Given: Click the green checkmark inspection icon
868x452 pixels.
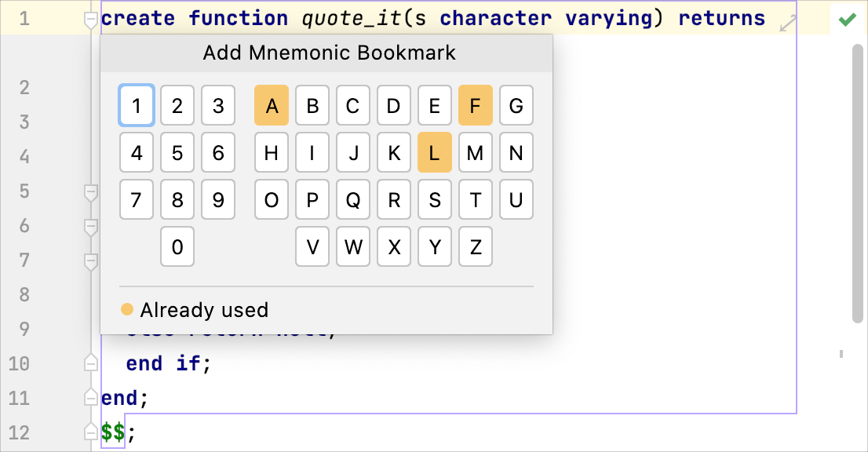Looking at the screenshot, I should click(847, 20).
